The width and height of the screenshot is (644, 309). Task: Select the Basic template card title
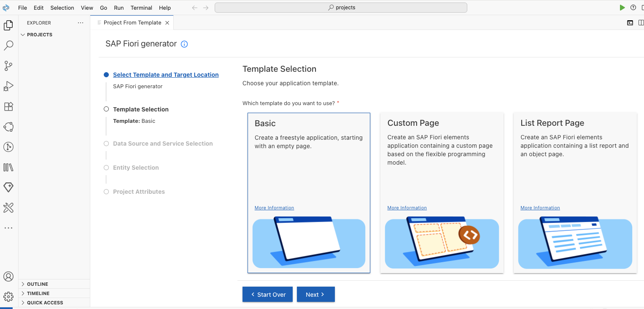point(265,123)
